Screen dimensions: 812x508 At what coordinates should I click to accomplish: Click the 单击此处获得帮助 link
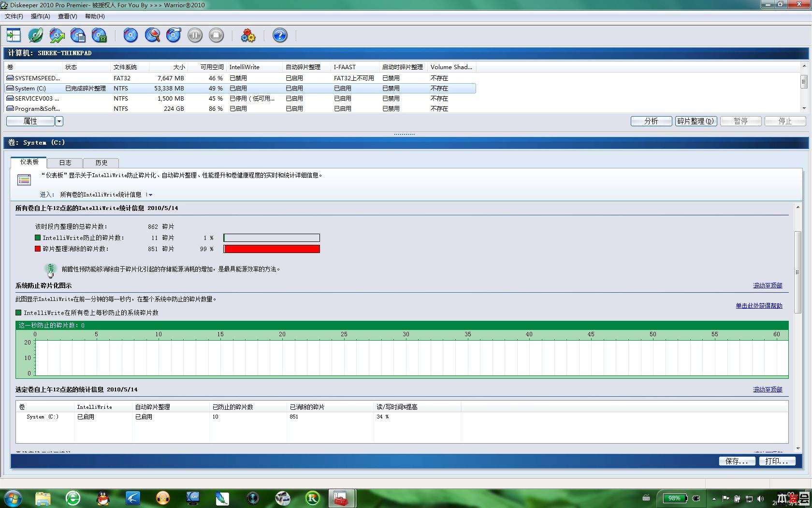tap(758, 306)
